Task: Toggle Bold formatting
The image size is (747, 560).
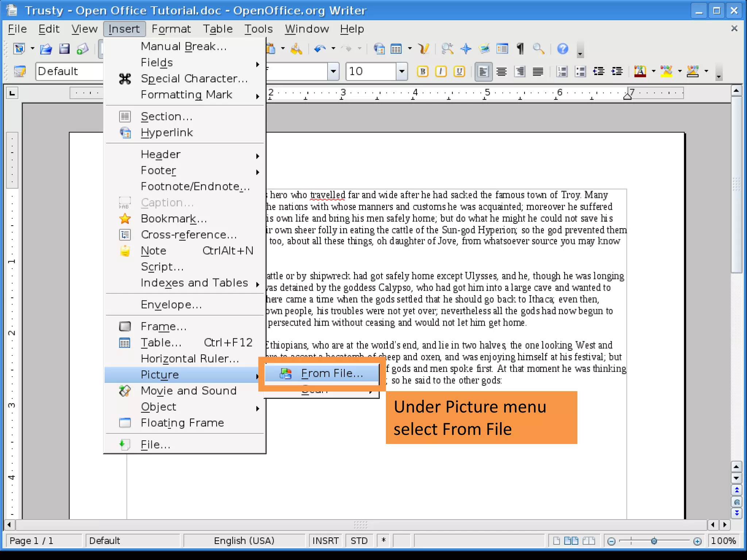Action: 423,71
